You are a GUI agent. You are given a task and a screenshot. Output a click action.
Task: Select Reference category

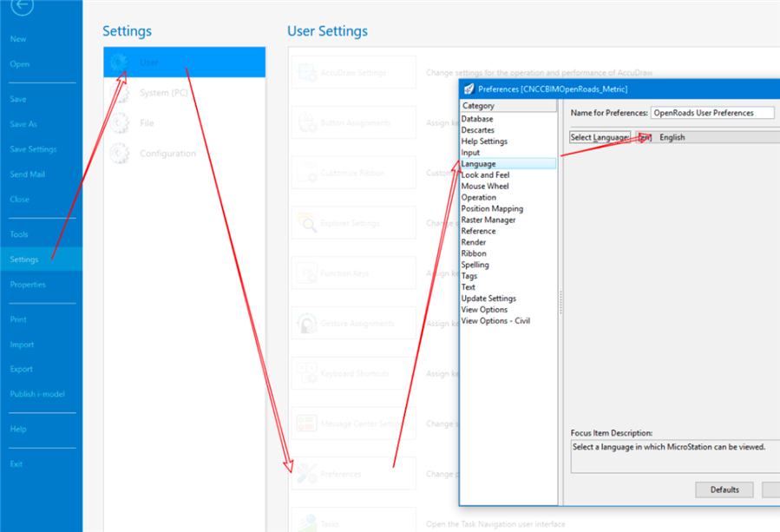478,231
